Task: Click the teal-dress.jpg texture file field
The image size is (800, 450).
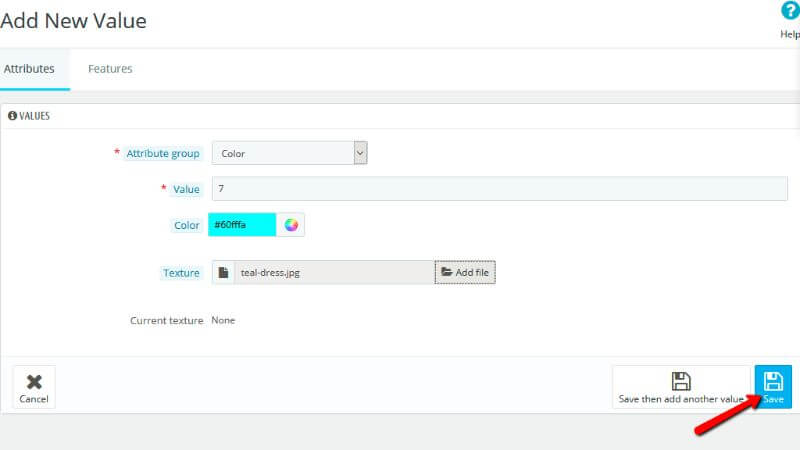Action: tap(334, 272)
